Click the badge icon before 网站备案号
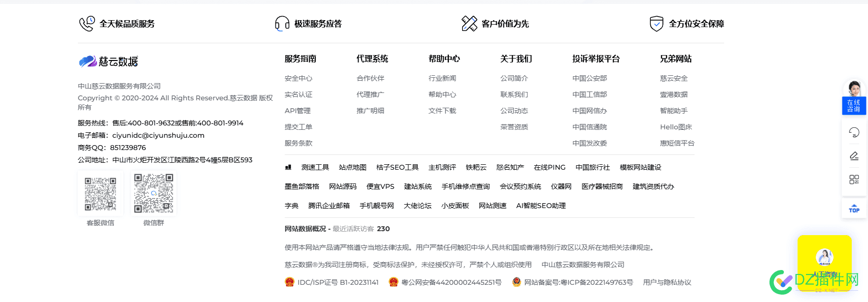The image size is (868, 302). coord(516,282)
